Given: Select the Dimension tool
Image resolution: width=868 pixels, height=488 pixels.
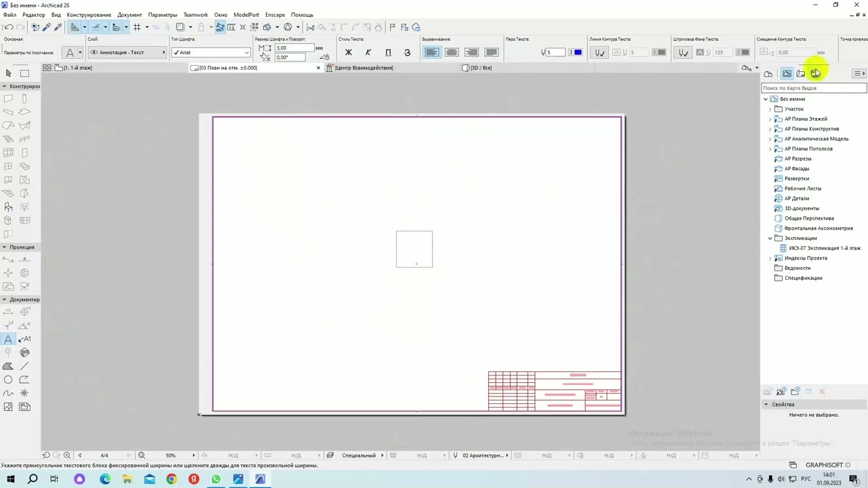Looking at the screenshot, I should [x=8, y=312].
